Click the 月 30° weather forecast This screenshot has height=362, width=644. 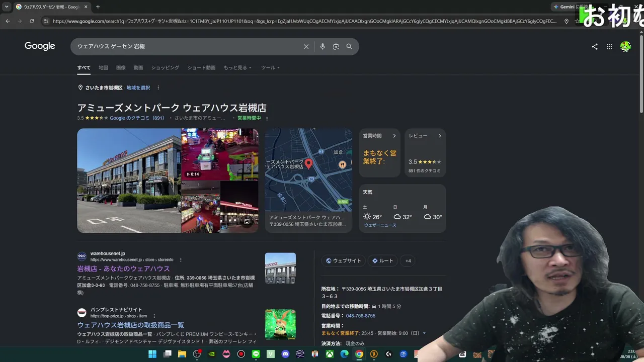pos(433,214)
